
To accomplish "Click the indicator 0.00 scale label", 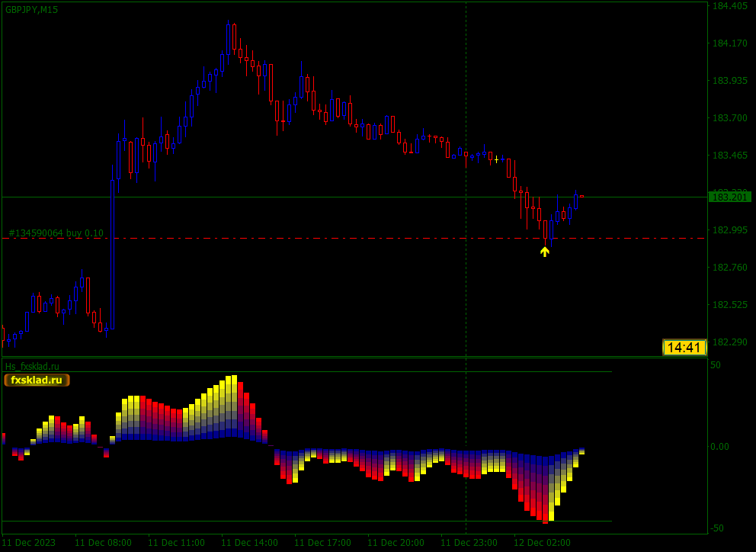I will click(x=719, y=446).
